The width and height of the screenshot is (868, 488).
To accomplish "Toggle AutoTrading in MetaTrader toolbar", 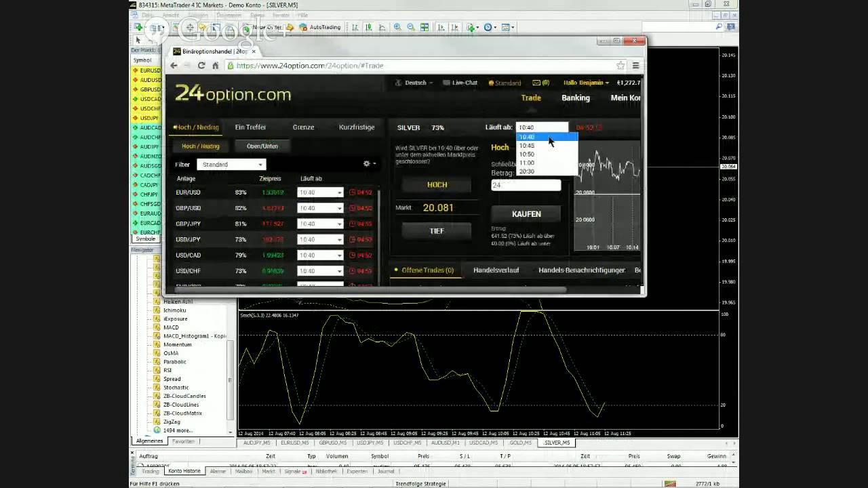I will [x=319, y=28].
